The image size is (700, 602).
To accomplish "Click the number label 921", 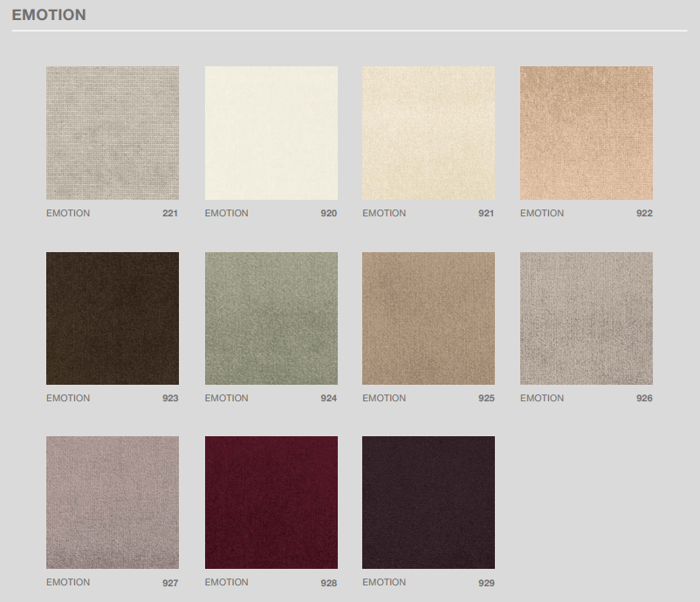I will tap(486, 213).
